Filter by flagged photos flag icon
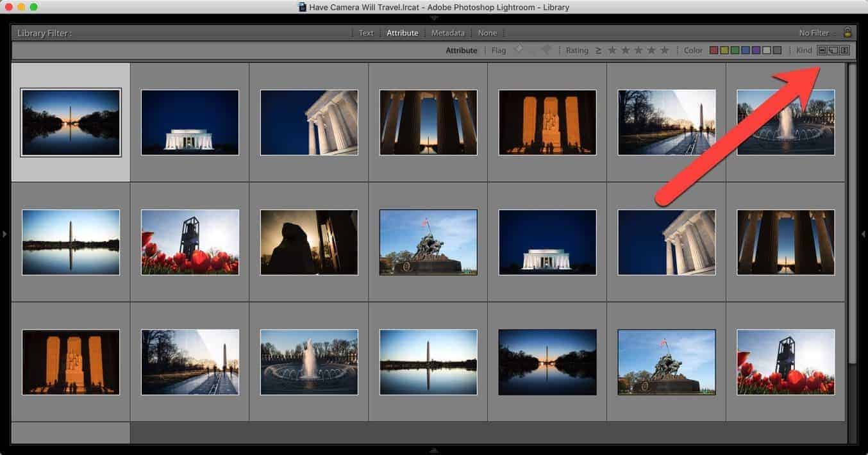The width and height of the screenshot is (868, 455). click(x=519, y=49)
